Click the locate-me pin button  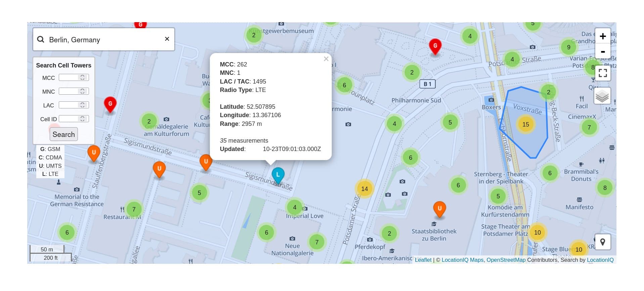603,242
